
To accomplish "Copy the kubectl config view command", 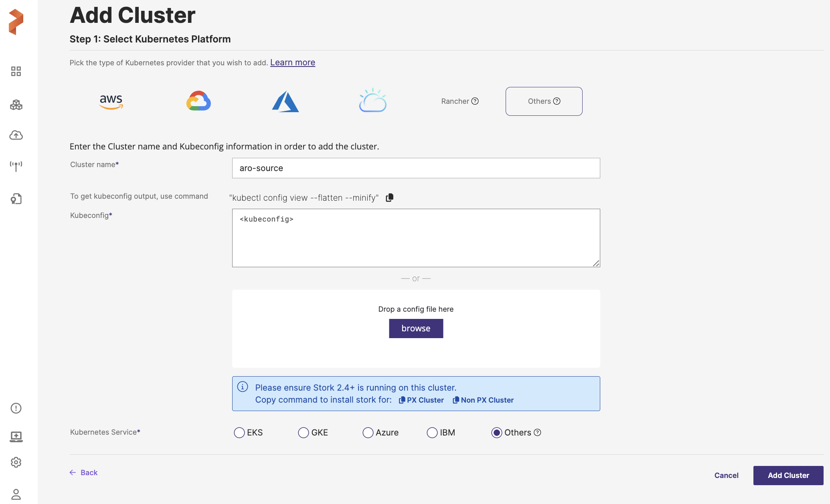I will click(x=389, y=198).
